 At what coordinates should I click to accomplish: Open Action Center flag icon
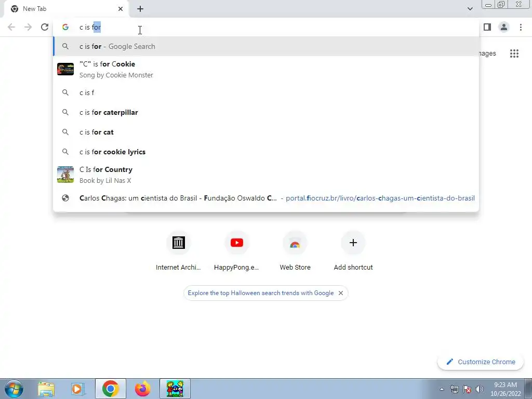point(467,389)
